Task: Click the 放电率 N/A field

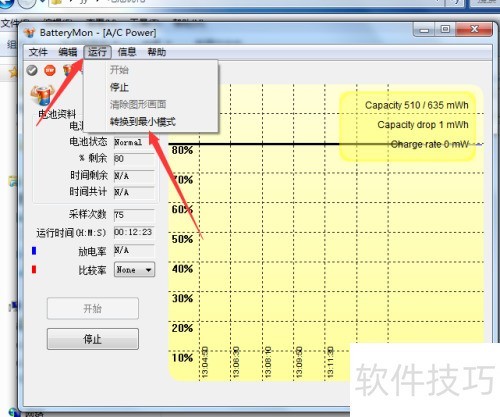Action: [134, 250]
